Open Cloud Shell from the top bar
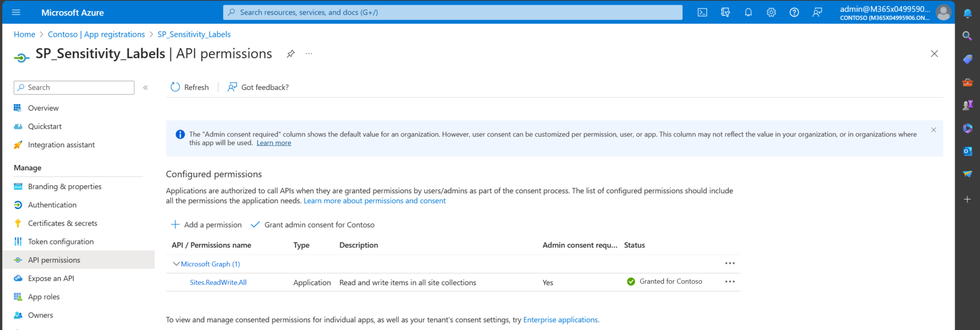Screen dimensions: 980x330 [702, 12]
